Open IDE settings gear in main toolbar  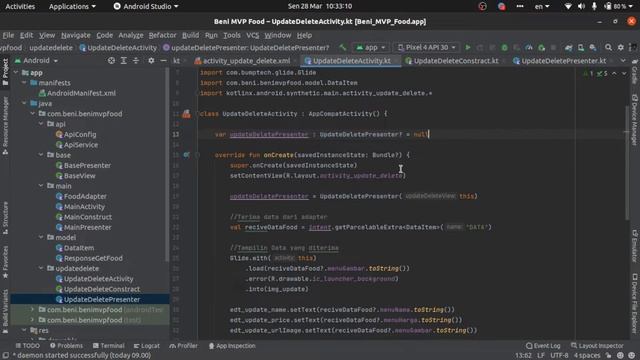point(620,48)
